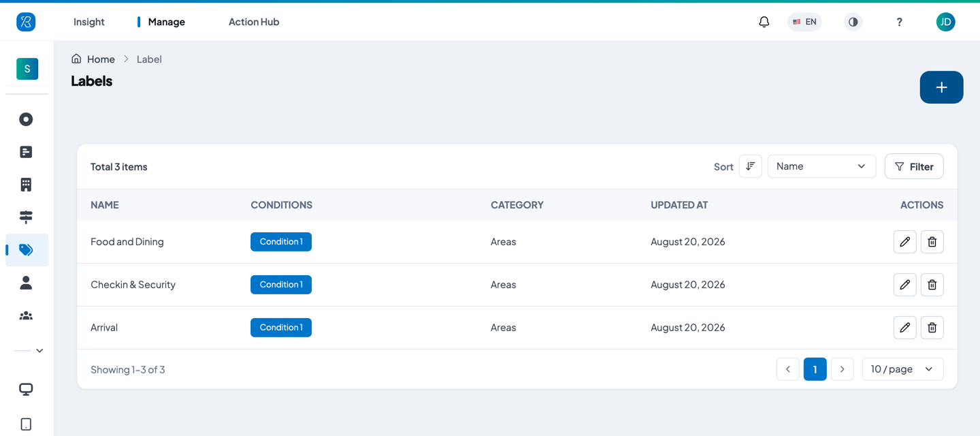The image size is (980, 436).
Task: Click the green S workspace tile
Action: click(x=27, y=69)
